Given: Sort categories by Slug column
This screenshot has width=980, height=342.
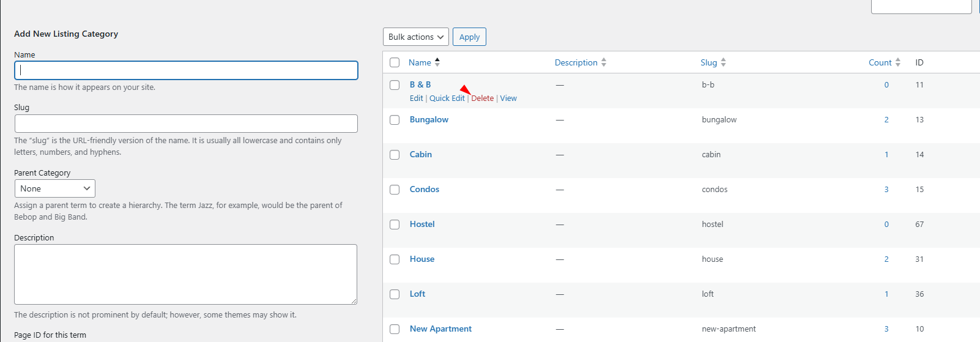Looking at the screenshot, I should [708, 62].
